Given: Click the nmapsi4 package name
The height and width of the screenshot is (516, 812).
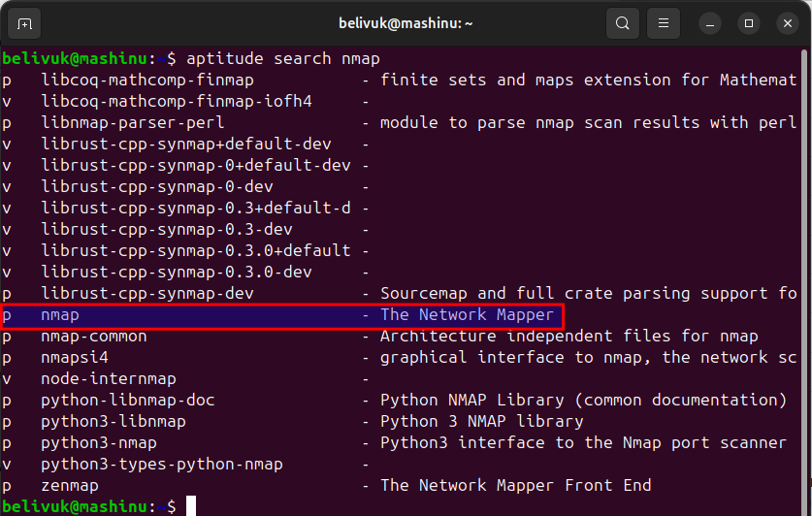Looking at the screenshot, I should pos(75,358).
